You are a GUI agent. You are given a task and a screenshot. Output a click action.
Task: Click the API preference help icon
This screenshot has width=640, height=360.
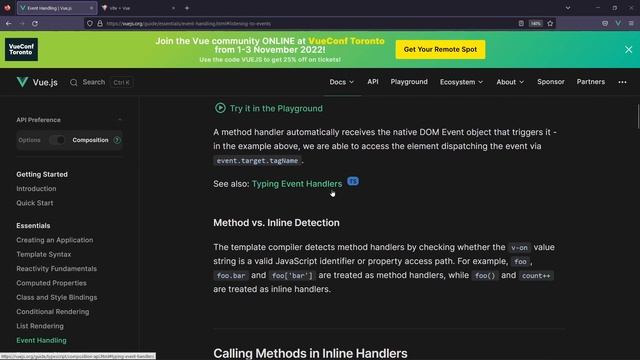[x=117, y=140]
